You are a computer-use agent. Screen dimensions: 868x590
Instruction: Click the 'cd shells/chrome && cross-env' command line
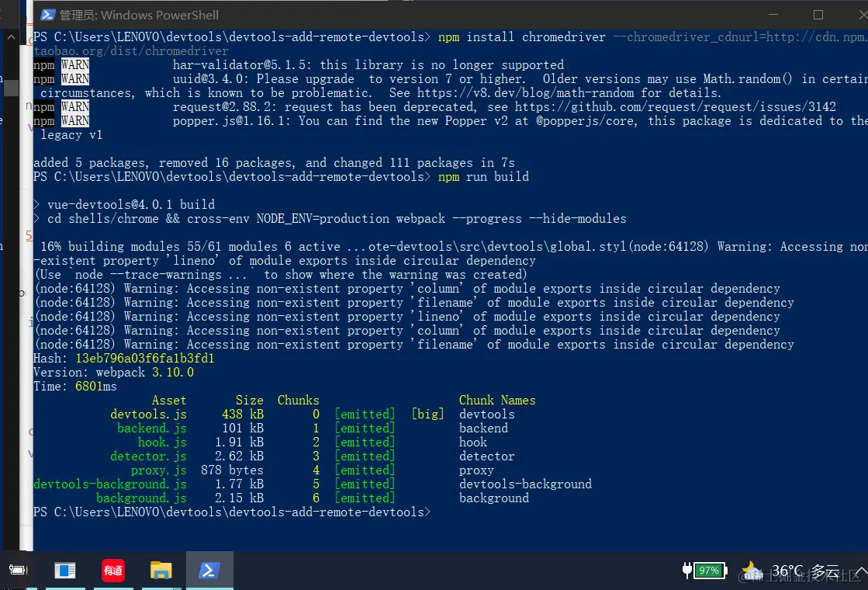pyautogui.click(x=337, y=219)
